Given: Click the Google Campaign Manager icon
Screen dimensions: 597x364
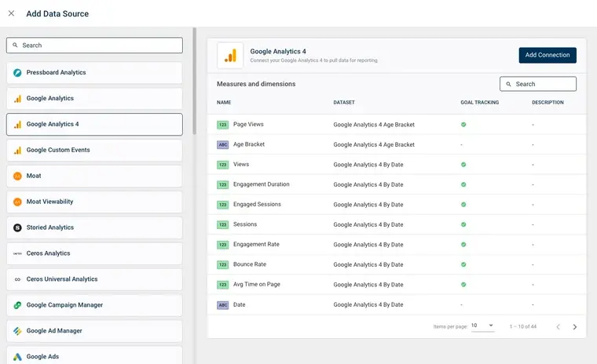Looking at the screenshot, I should pos(17,305).
